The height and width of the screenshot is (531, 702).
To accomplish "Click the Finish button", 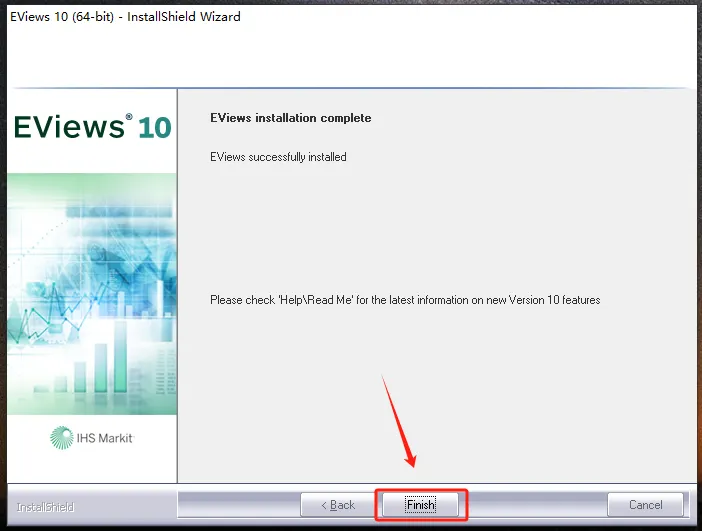I will 420,505.
